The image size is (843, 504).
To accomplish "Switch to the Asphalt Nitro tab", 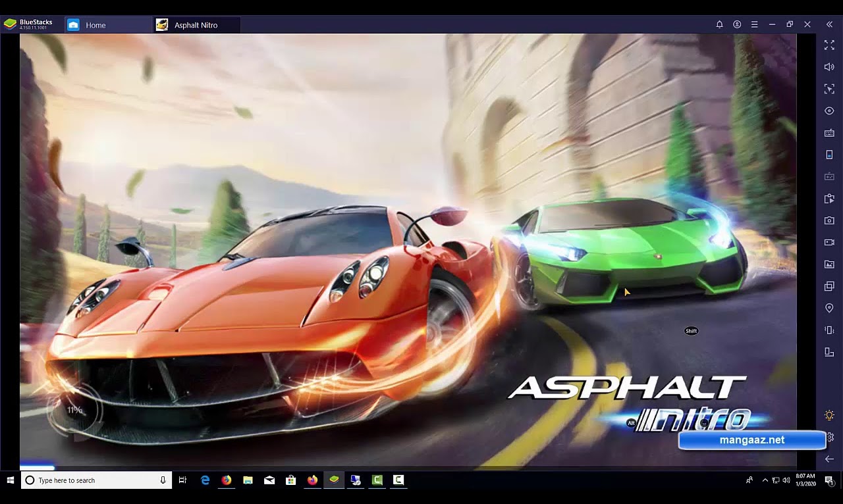I will click(197, 25).
